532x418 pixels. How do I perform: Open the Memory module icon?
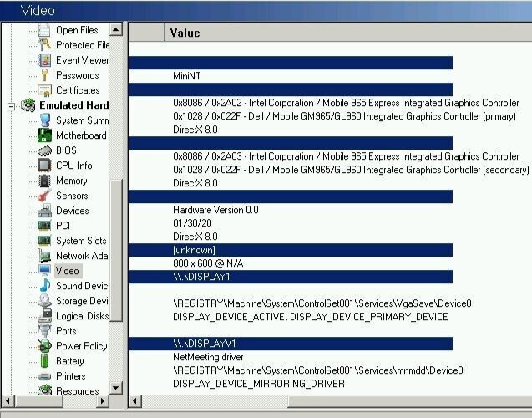click(44, 181)
